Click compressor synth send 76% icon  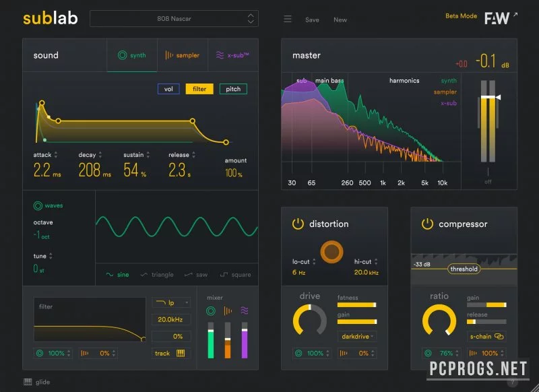[x=428, y=353]
